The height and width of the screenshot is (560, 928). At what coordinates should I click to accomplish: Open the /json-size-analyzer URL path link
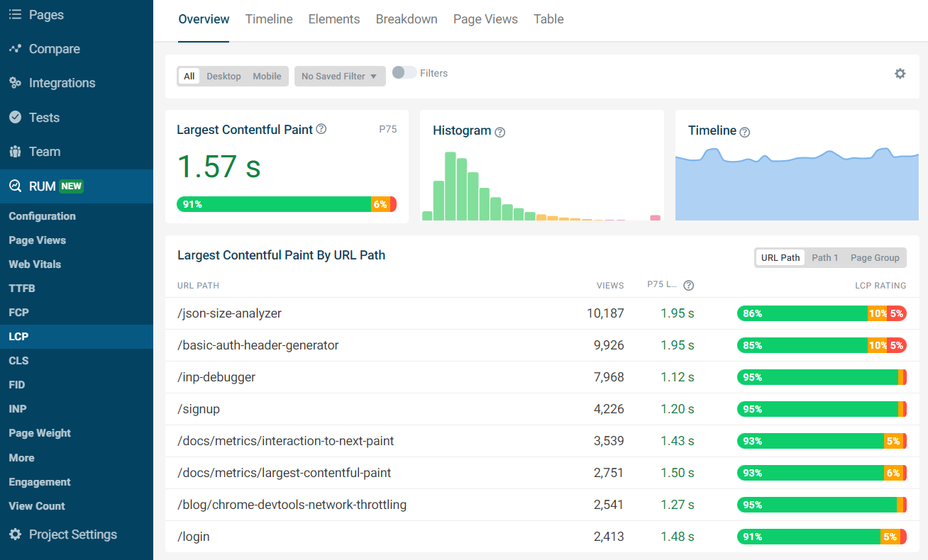(228, 313)
